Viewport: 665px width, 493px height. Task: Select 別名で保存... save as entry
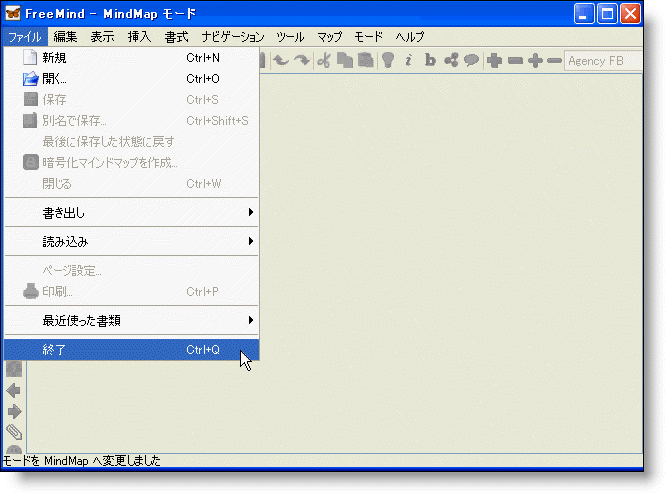pos(131,120)
